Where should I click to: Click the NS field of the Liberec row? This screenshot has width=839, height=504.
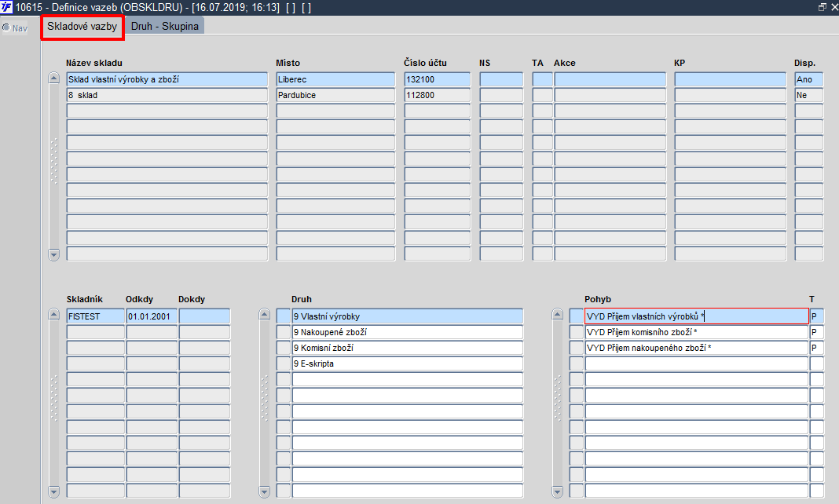(501, 79)
